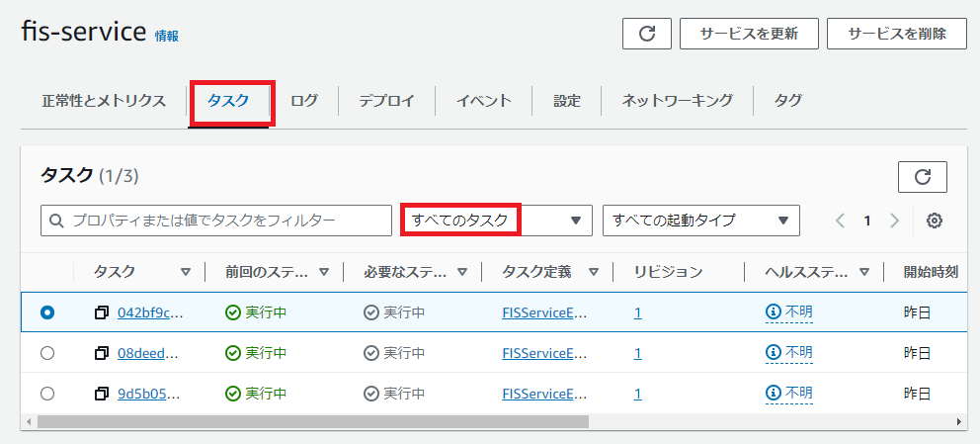Click 実行中 desired status in 08deed row
This screenshot has width=980, height=444.
coord(404,353)
